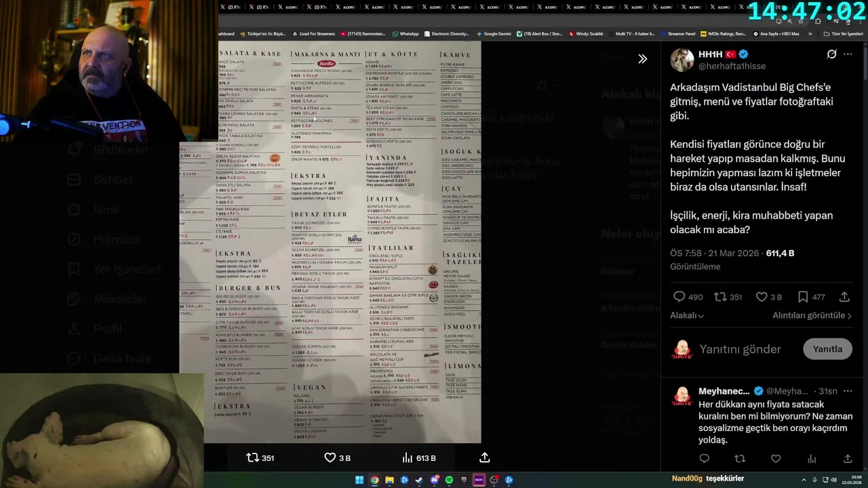
Task: Open Multi TV - 6 haber bookmark
Action: pos(631,33)
